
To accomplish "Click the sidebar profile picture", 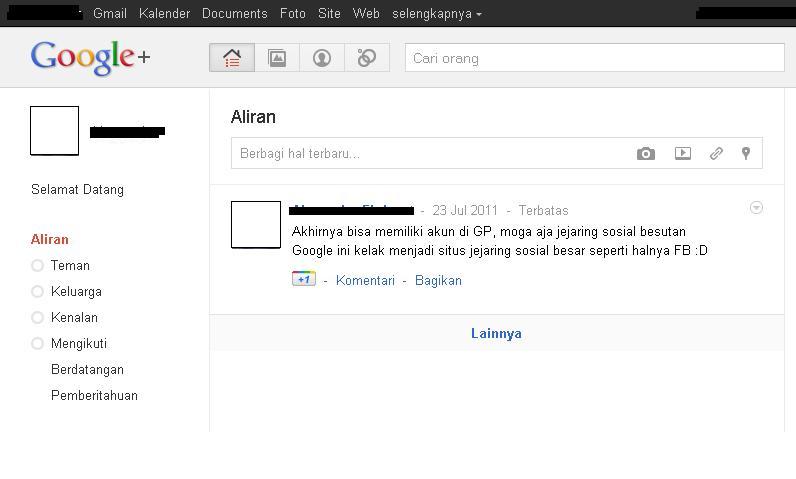I will [x=54, y=130].
